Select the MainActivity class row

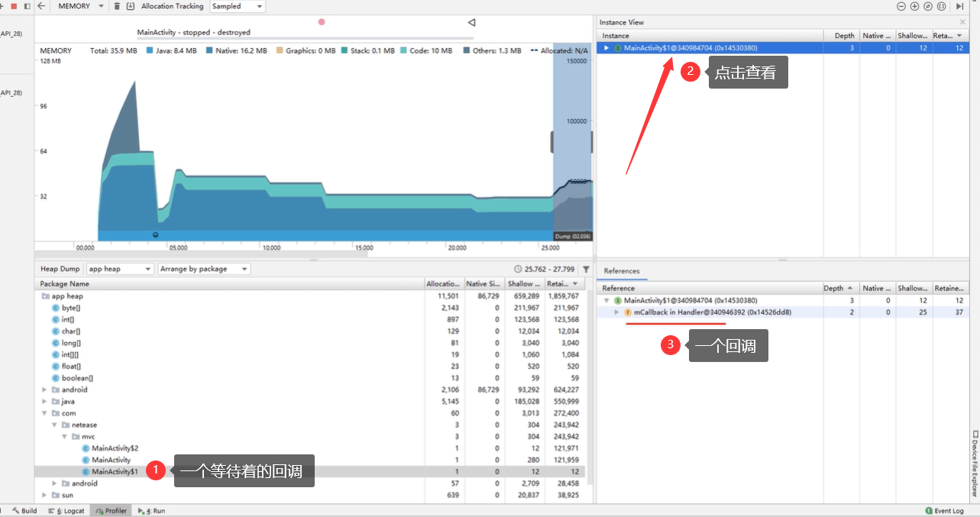pyautogui.click(x=310, y=460)
